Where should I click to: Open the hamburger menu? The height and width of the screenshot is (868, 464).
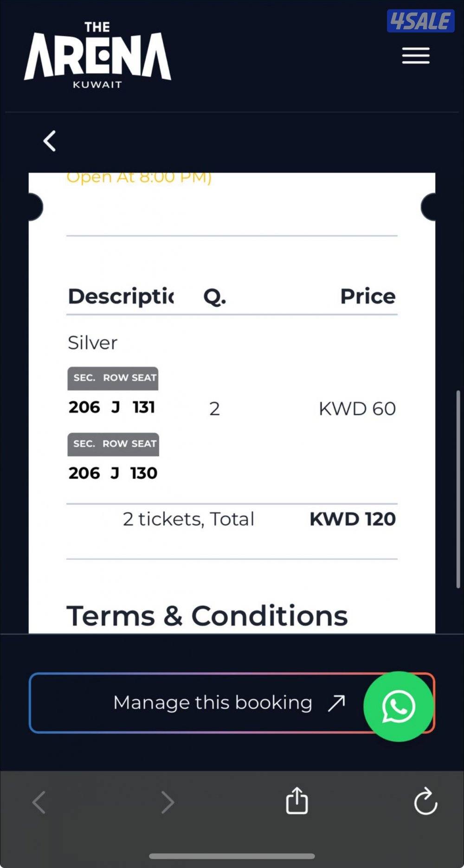[416, 56]
